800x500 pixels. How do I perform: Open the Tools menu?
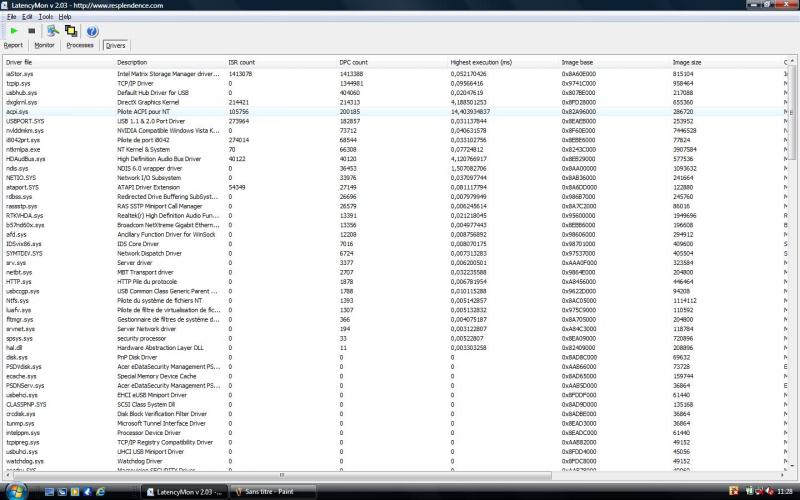(45, 17)
